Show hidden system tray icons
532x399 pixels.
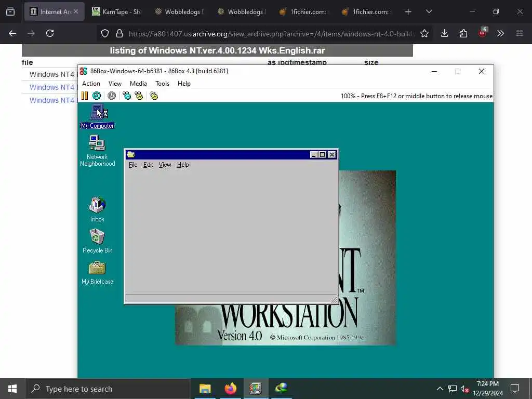click(440, 389)
